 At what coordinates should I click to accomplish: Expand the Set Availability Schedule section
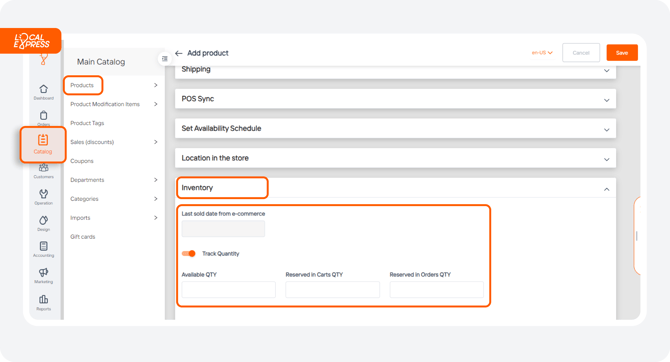pyautogui.click(x=395, y=128)
